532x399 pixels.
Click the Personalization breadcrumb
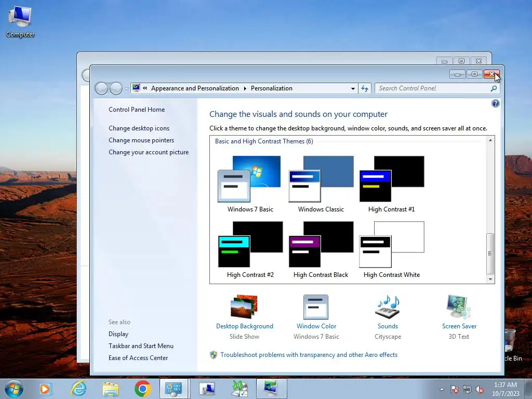[x=271, y=88]
